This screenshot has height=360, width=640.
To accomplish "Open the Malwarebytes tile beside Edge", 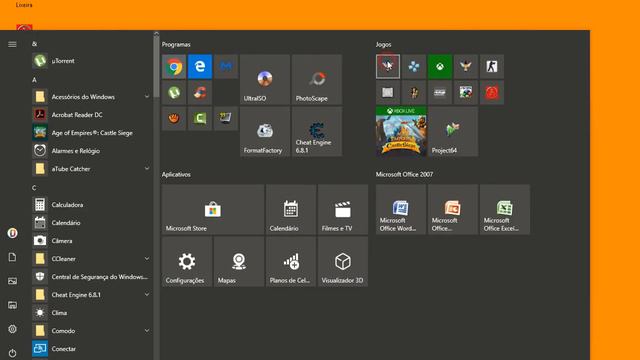I will click(x=226, y=67).
